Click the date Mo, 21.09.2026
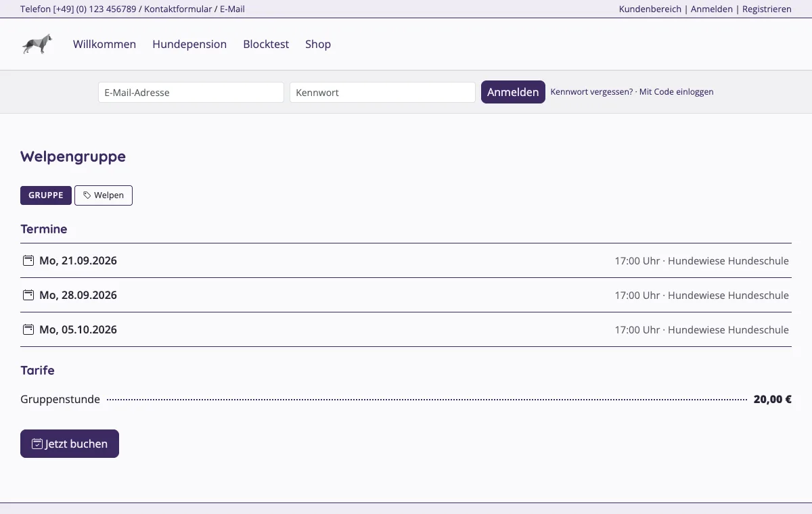The height and width of the screenshot is (514, 812). pyautogui.click(x=78, y=260)
